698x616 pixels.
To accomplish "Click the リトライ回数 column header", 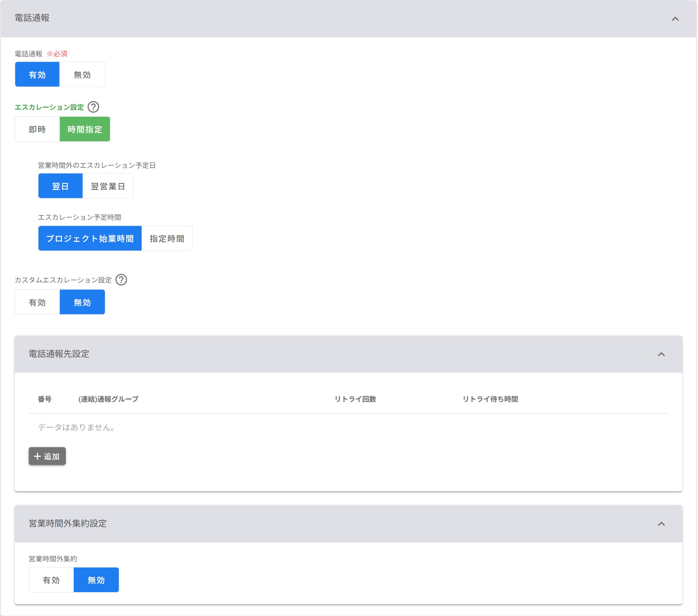I will (x=355, y=399).
